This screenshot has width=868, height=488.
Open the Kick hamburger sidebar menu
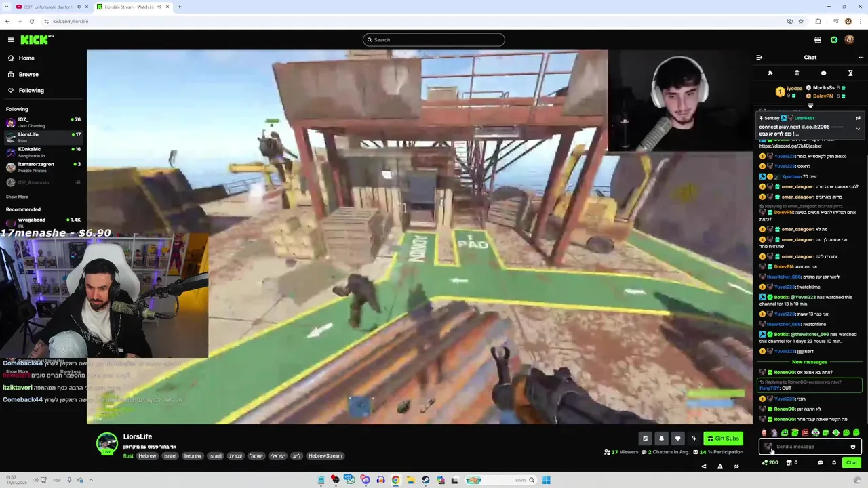click(10, 40)
